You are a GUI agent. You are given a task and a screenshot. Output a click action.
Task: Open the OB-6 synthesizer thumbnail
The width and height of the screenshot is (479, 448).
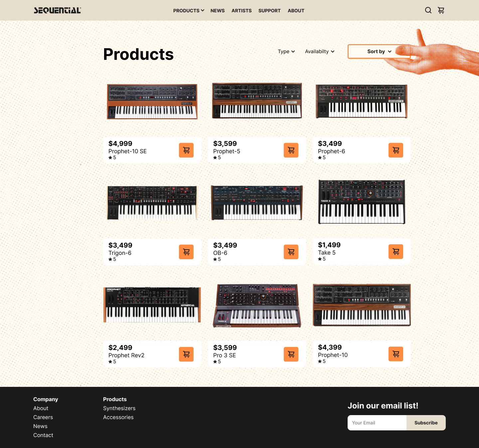[x=257, y=203]
